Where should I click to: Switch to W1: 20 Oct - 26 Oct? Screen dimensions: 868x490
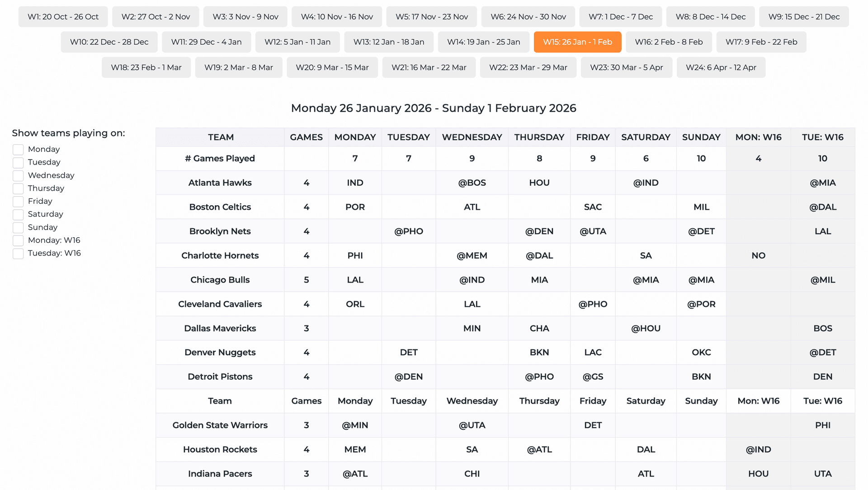63,17
